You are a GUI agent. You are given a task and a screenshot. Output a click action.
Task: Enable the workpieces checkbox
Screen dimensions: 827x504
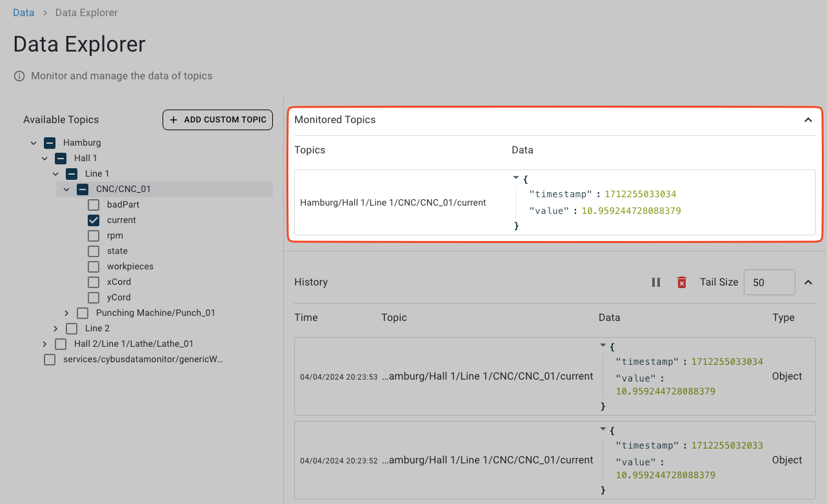pyautogui.click(x=93, y=266)
